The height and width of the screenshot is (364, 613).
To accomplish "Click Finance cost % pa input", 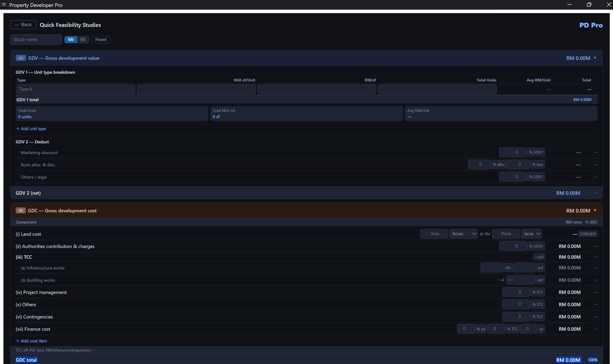I will (x=466, y=329).
